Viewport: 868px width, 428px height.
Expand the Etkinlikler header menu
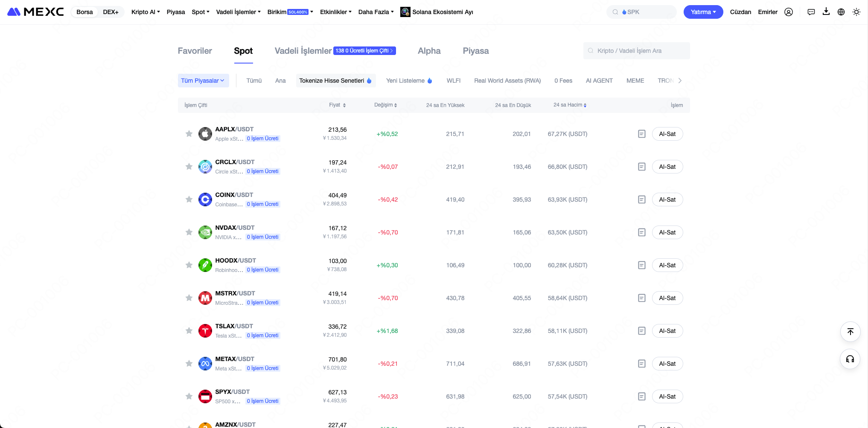tap(336, 12)
